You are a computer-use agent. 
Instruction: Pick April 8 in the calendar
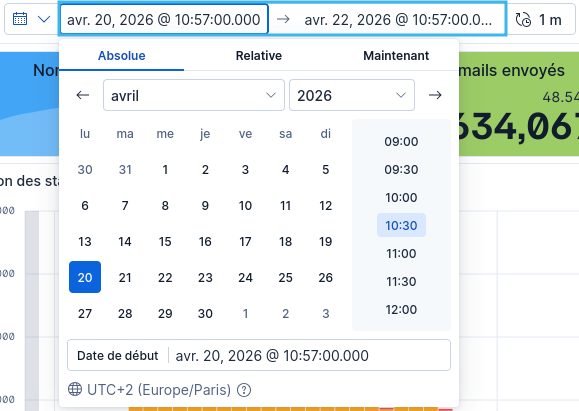click(165, 205)
